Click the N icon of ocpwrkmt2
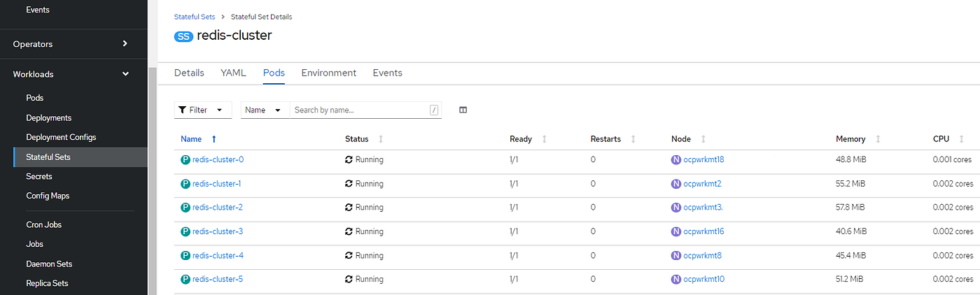 (676, 184)
